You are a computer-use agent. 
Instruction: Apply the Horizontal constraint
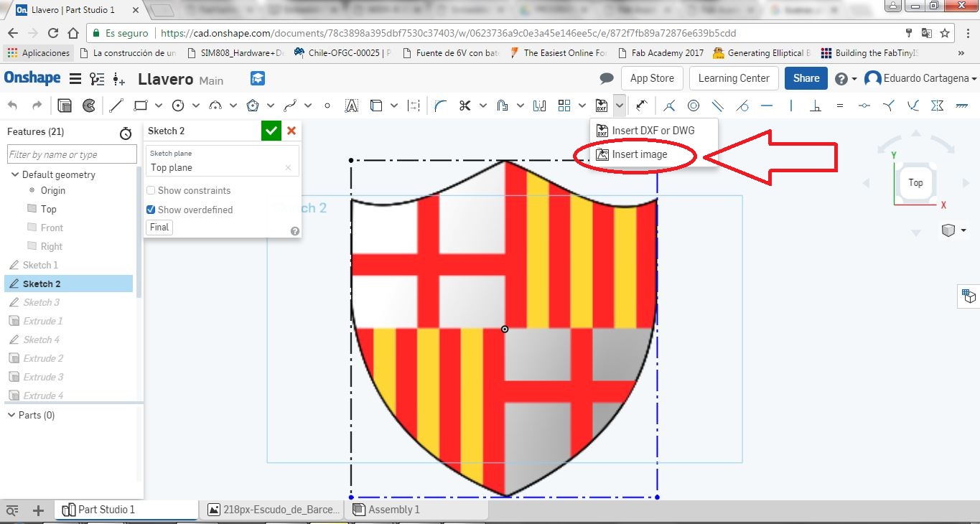[x=767, y=106]
